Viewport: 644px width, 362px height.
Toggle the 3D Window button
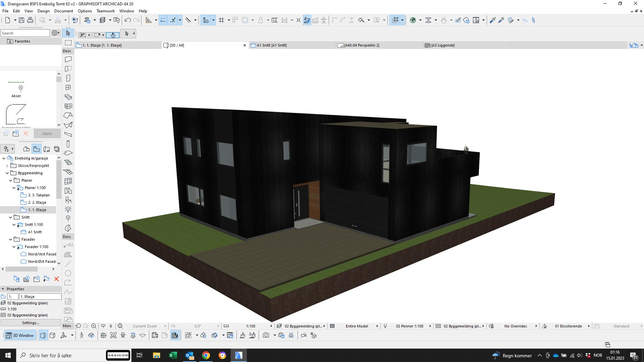click(20, 335)
